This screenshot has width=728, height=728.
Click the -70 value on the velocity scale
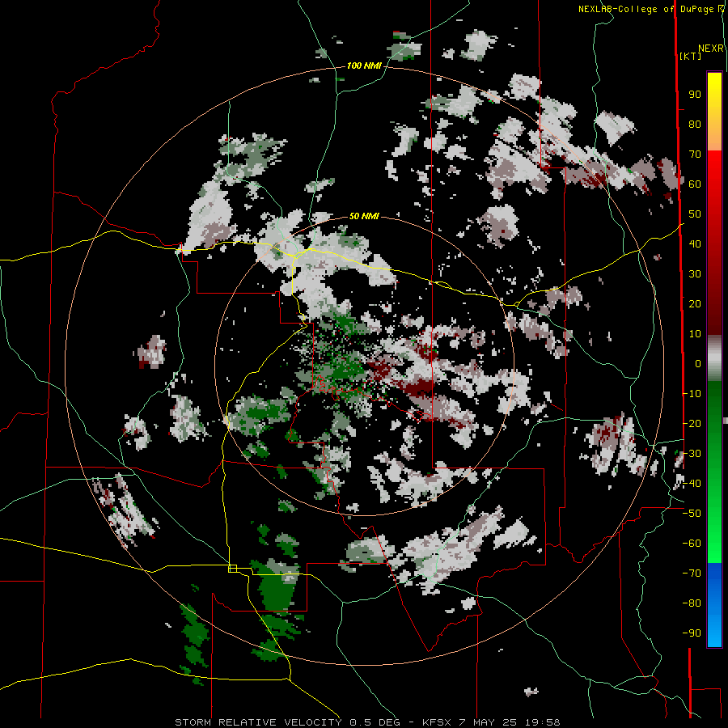tap(692, 574)
